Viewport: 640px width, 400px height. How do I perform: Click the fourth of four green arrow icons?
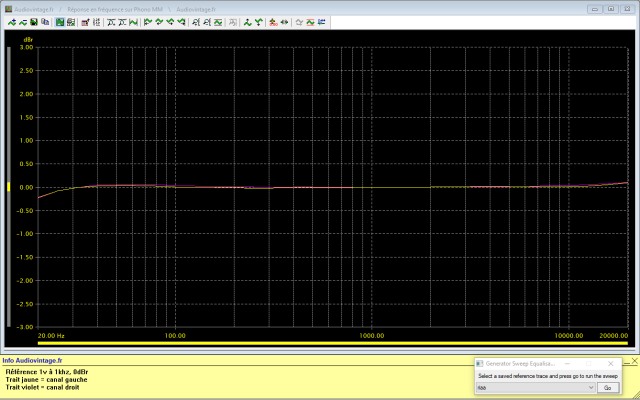pos(181,22)
